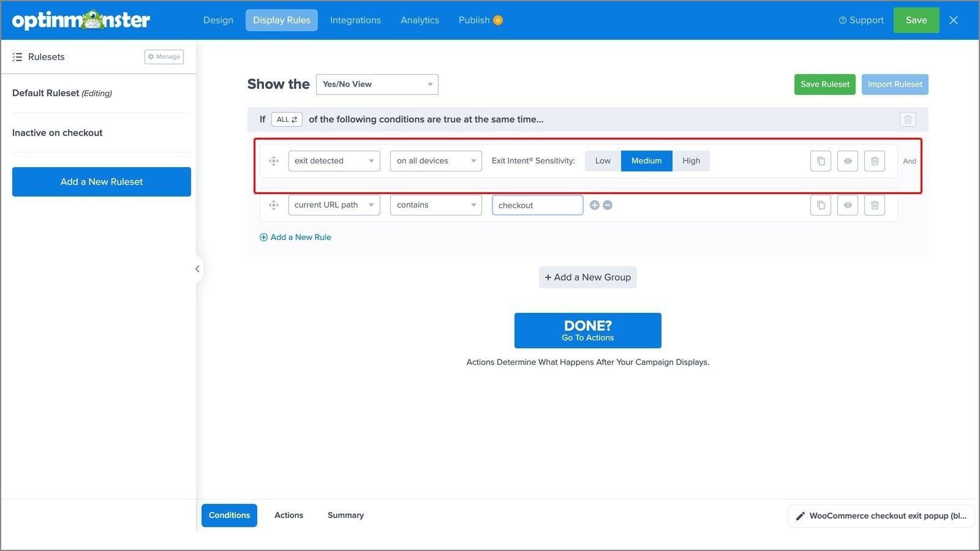Open the Yes/No View dropdown
Image resolution: width=980 pixels, height=551 pixels.
(x=377, y=84)
